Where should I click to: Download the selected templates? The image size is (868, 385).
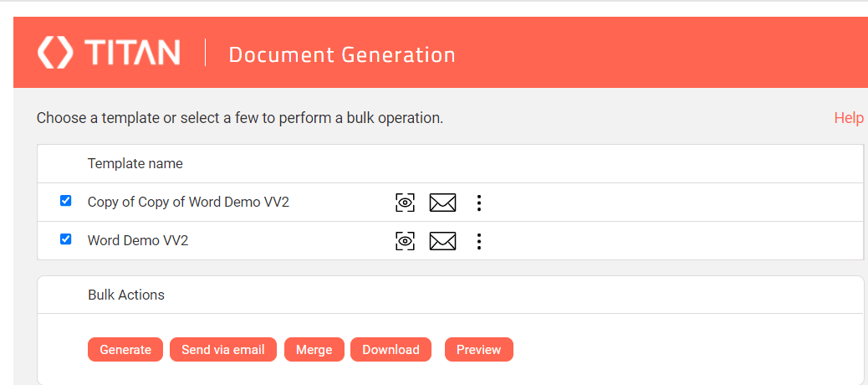(x=391, y=350)
